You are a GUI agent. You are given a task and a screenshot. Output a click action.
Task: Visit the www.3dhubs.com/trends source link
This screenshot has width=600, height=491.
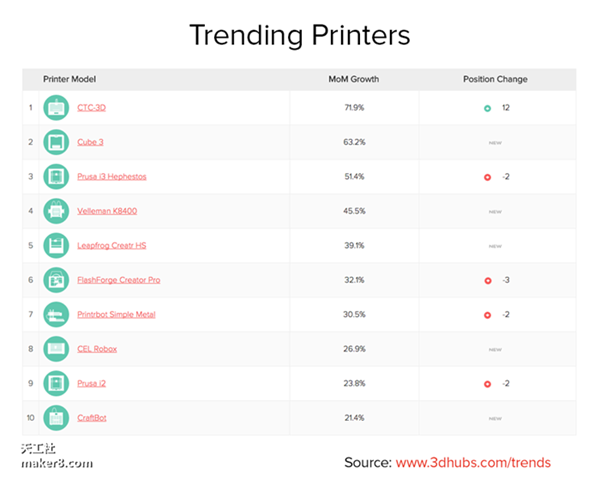pos(473,463)
